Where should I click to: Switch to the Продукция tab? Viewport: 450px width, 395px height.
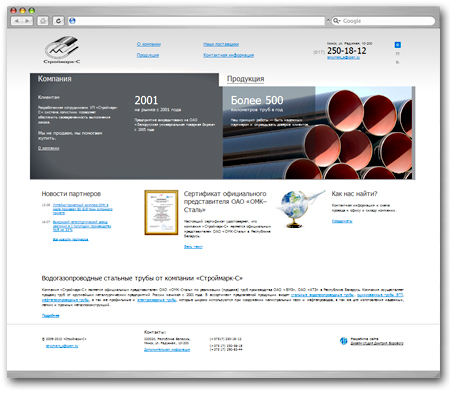(246, 79)
